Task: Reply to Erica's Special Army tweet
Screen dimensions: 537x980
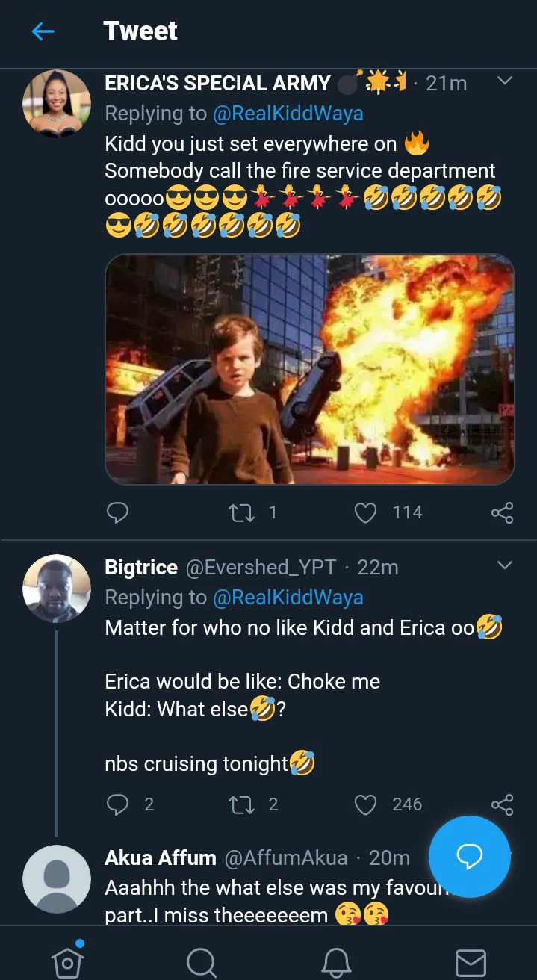Action: [117, 512]
